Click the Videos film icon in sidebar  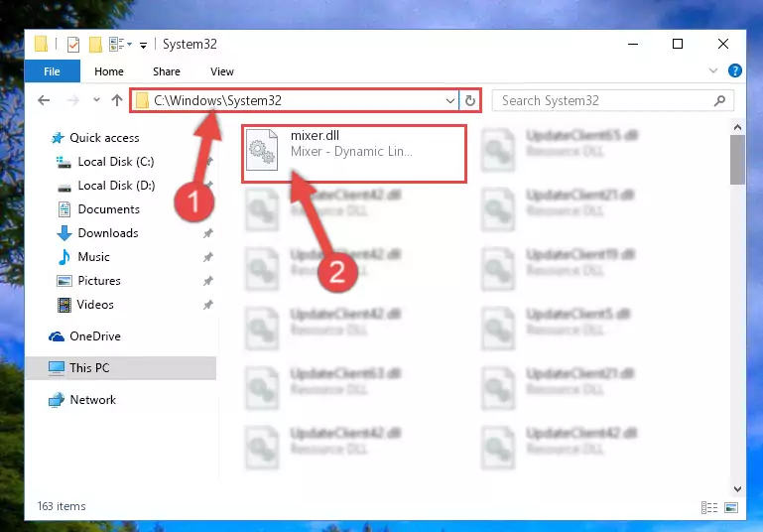(x=64, y=305)
